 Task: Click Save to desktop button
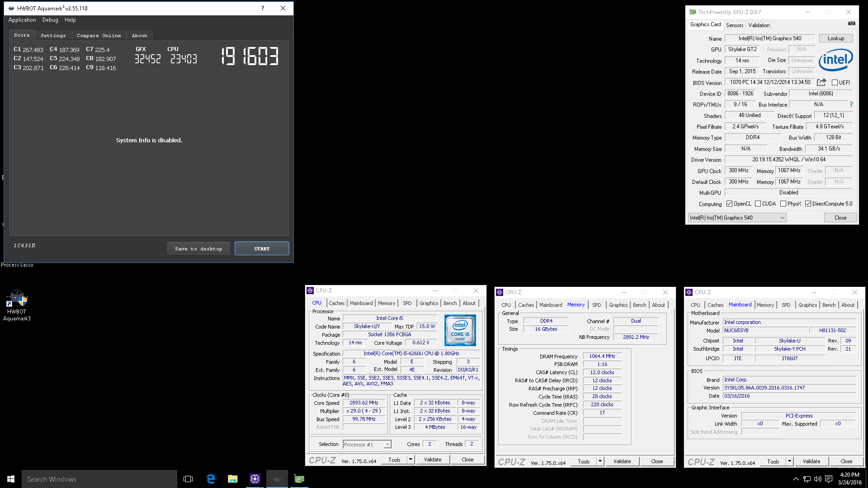[x=198, y=249]
